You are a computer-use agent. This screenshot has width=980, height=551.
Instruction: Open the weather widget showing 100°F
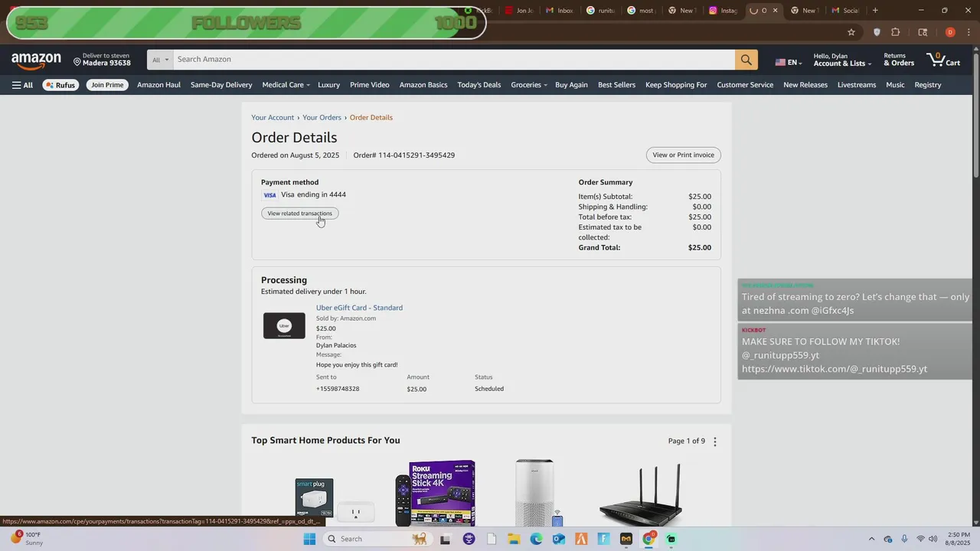click(27, 539)
